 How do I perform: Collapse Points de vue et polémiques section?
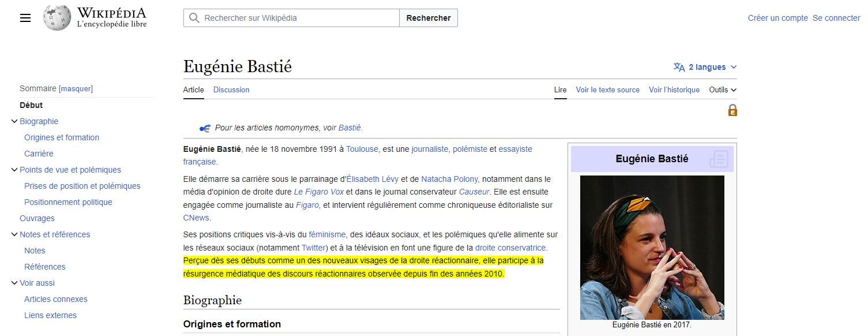click(14, 170)
